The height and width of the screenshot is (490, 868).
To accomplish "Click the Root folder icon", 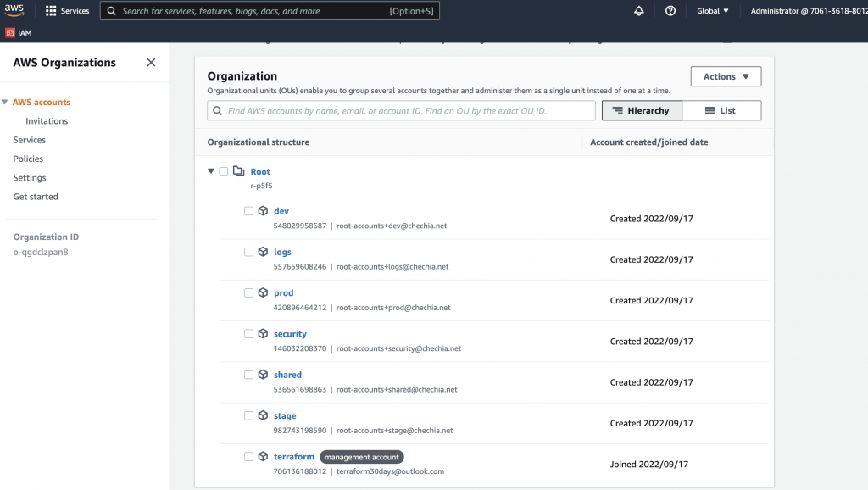I will pyautogui.click(x=238, y=171).
